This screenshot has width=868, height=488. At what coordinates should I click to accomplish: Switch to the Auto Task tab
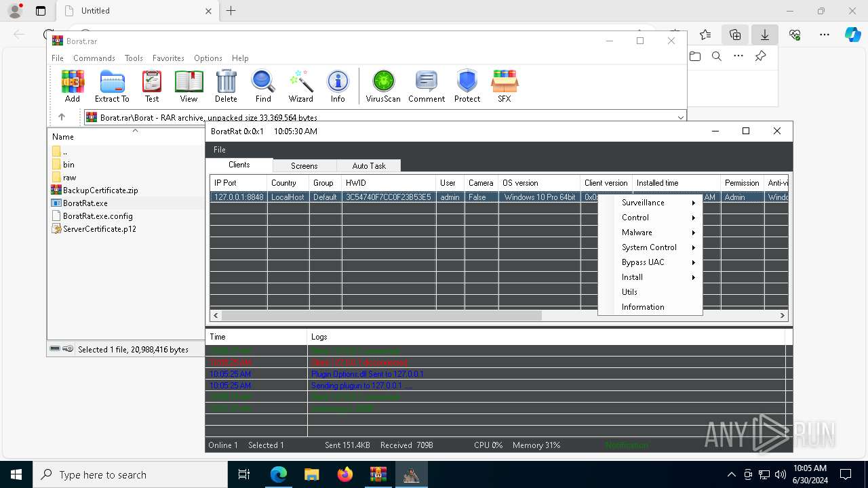[x=369, y=165]
